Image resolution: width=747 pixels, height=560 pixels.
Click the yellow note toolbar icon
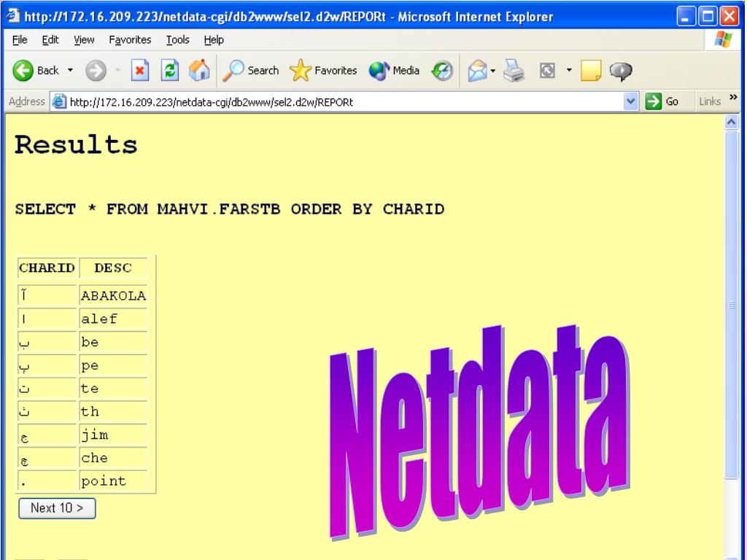click(591, 71)
